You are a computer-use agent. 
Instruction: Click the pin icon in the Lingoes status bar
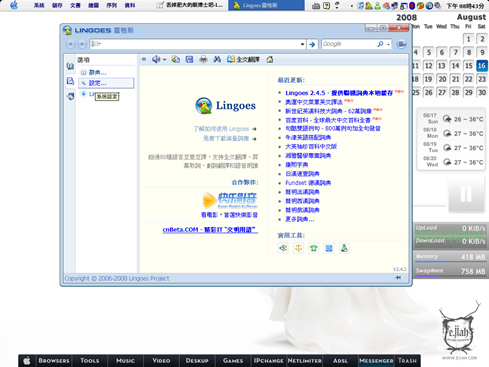(x=398, y=277)
